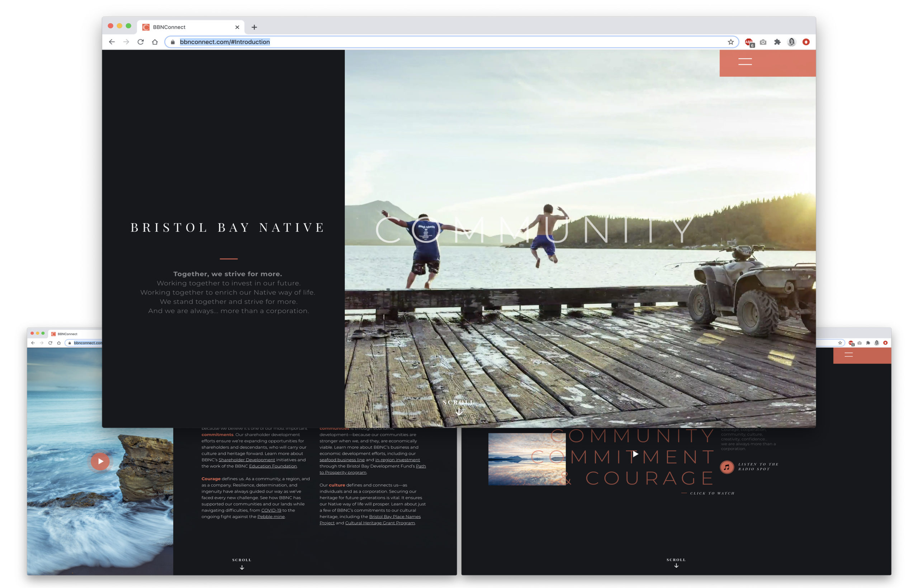Image resolution: width=918 pixels, height=588 pixels.
Task: Open the Pebble mine link
Action: tap(271, 517)
